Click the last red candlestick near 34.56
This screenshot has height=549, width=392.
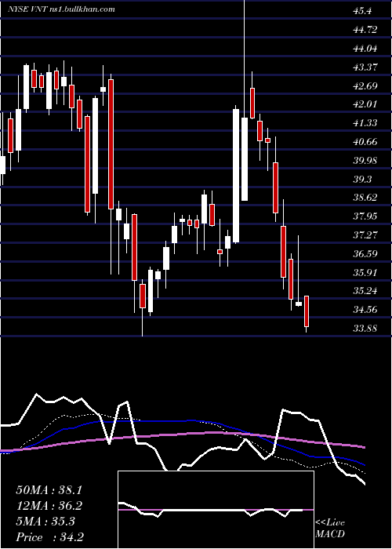click(x=307, y=311)
